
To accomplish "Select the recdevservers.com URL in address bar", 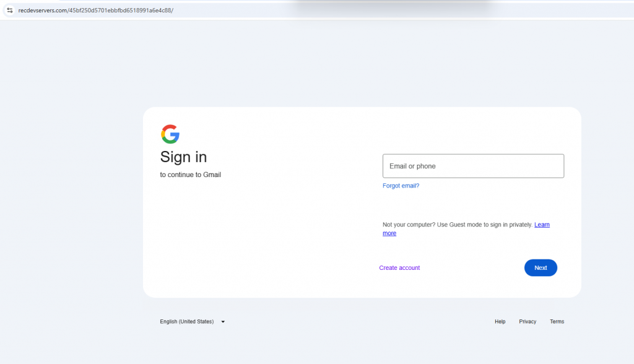I will point(42,11).
